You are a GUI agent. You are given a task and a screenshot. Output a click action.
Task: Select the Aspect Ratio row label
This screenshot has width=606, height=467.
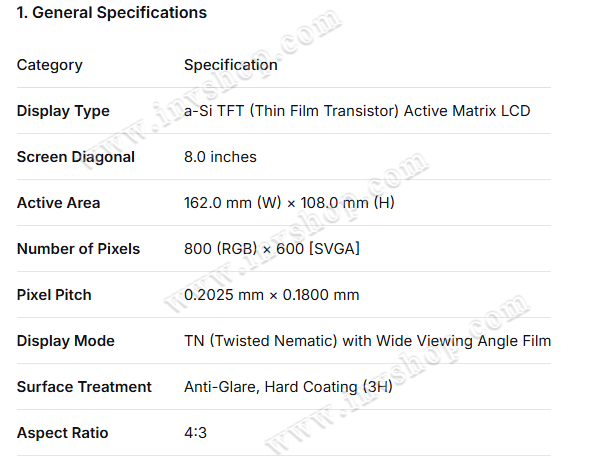62,433
